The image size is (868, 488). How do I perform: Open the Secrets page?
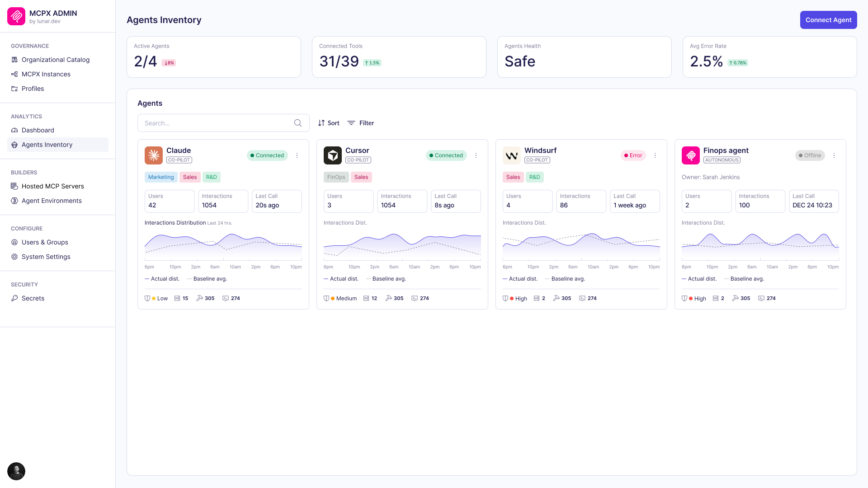click(x=58, y=298)
